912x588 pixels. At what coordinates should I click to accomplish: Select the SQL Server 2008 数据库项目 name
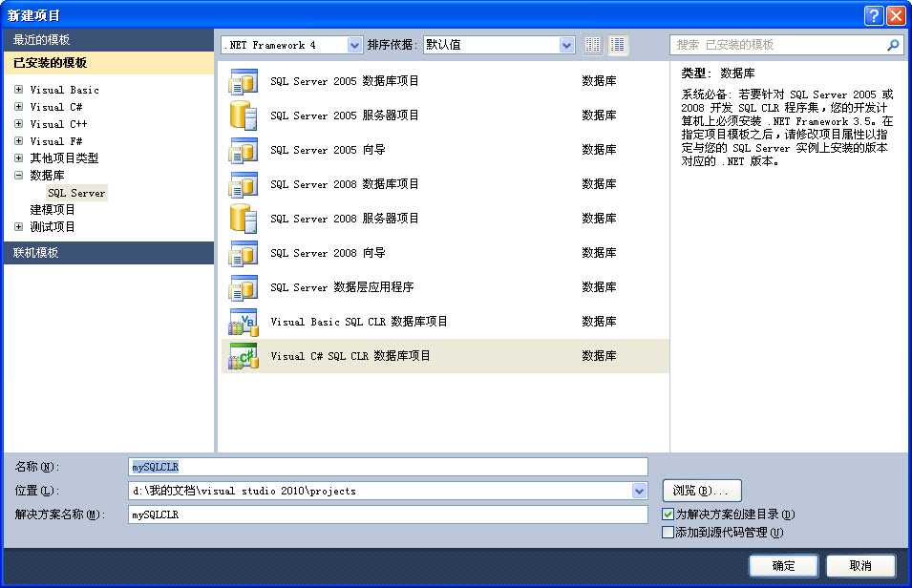pos(345,184)
